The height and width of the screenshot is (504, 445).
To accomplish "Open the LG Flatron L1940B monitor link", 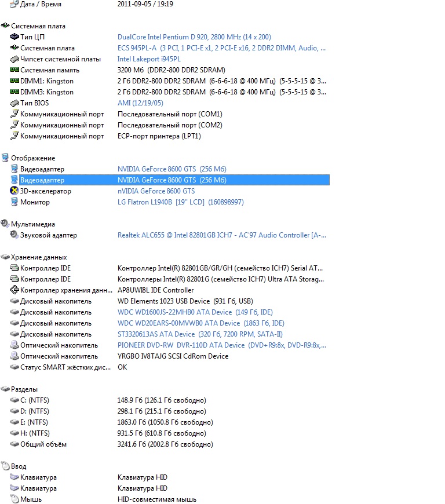I will [180, 202].
